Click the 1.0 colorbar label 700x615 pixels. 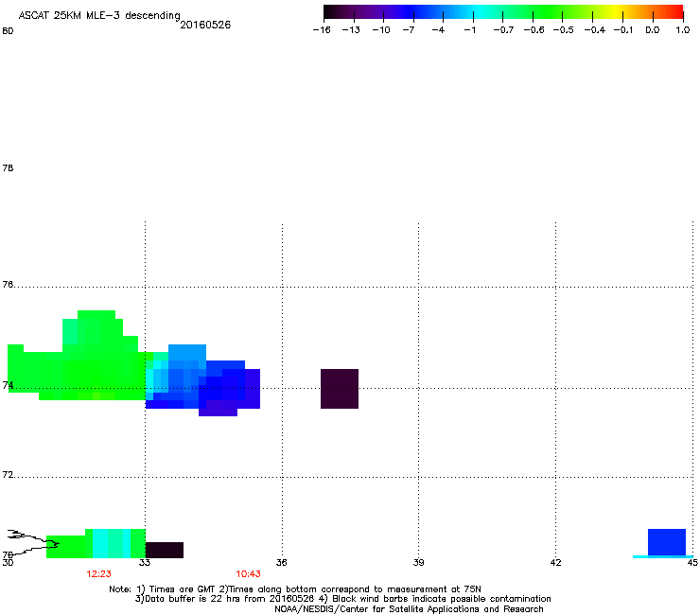coord(683,30)
